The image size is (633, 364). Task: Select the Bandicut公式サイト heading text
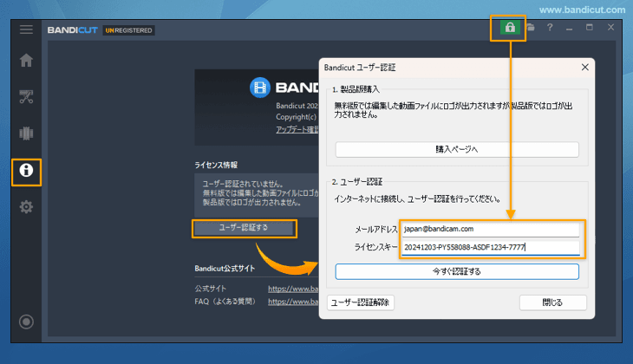click(225, 269)
